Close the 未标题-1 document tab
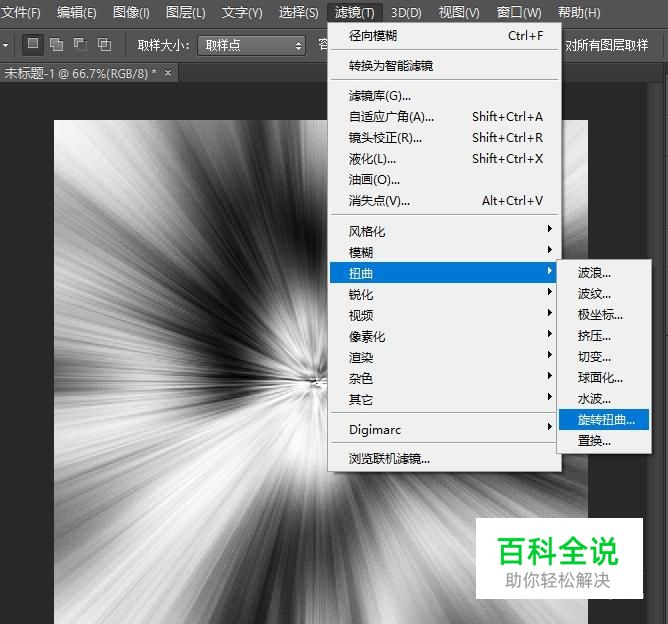Viewport: 668px width, 624px height. [168, 73]
